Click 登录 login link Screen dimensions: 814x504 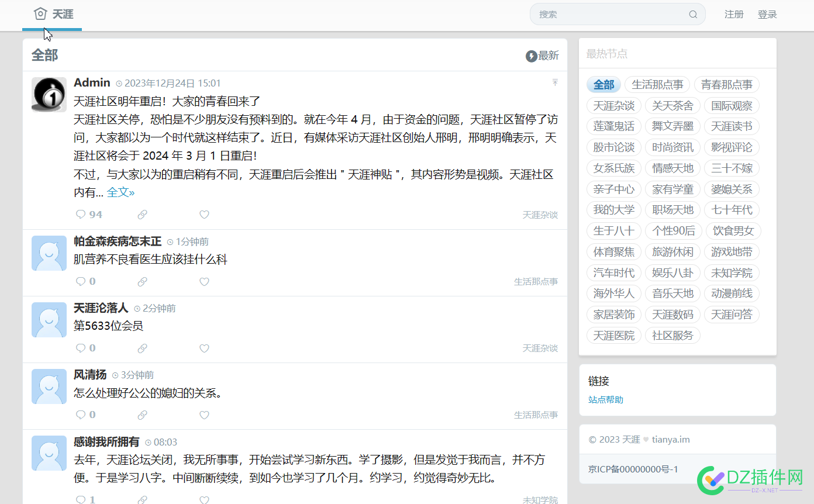click(x=767, y=15)
